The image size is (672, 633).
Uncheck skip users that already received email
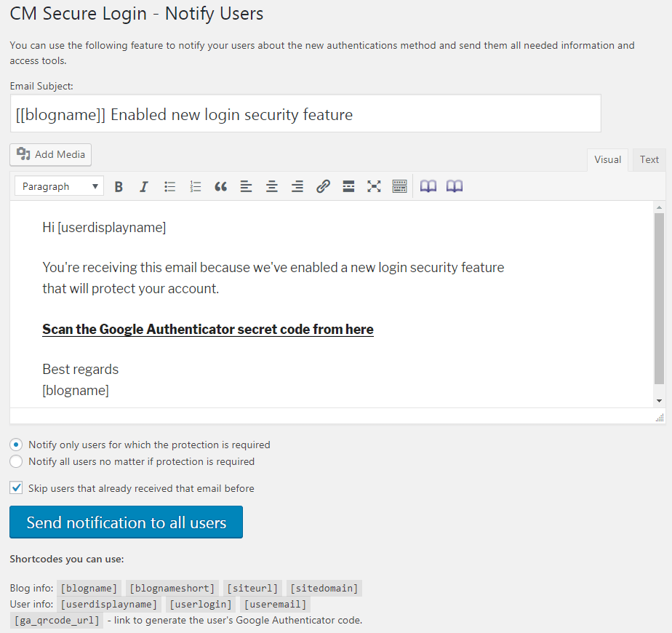click(16, 488)
